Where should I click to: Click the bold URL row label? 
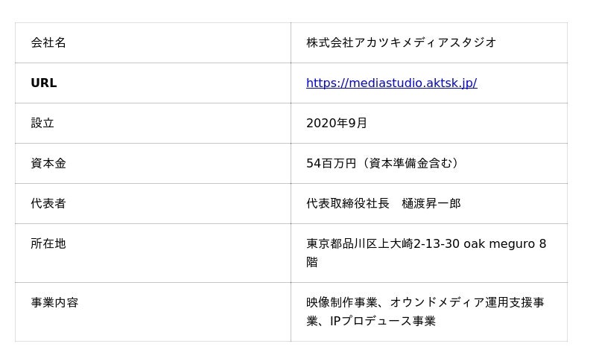44,83
